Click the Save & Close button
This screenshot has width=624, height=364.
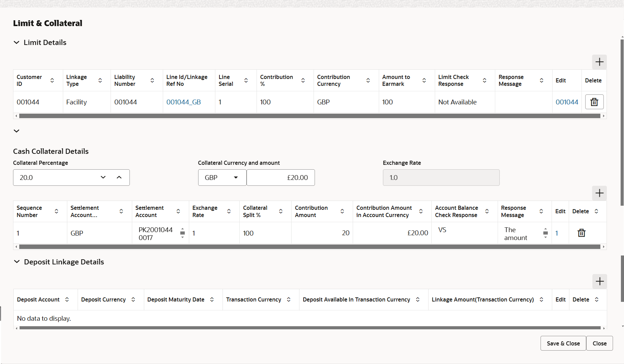(x=563, y=343)
